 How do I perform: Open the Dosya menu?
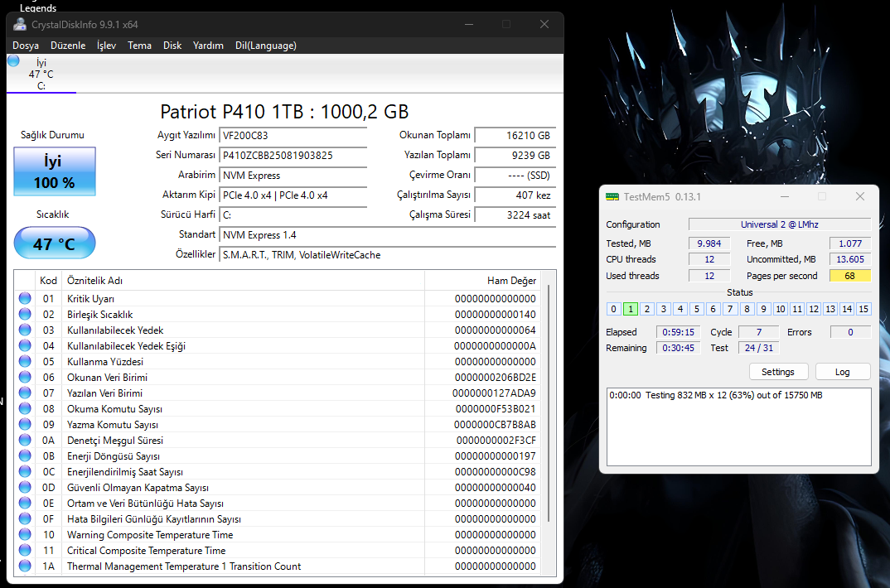pyautogui.click(x=26, y=46)
